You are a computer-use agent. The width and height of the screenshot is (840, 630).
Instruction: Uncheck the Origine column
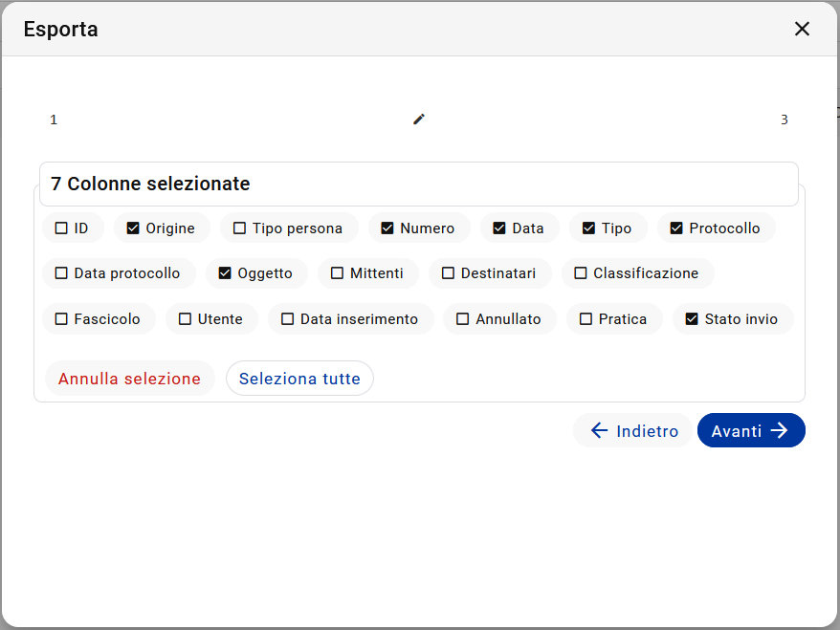click(x=133, y=228)
